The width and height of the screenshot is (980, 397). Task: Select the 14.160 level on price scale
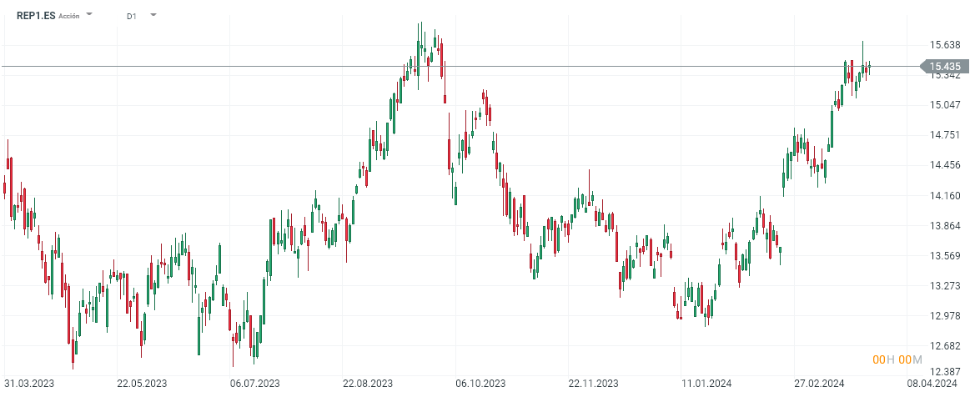(945, 196)
